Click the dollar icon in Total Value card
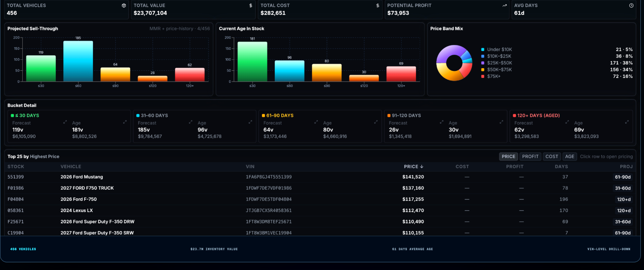The width and height of the screenshot is (644, 270). click(x=251, y=5)
